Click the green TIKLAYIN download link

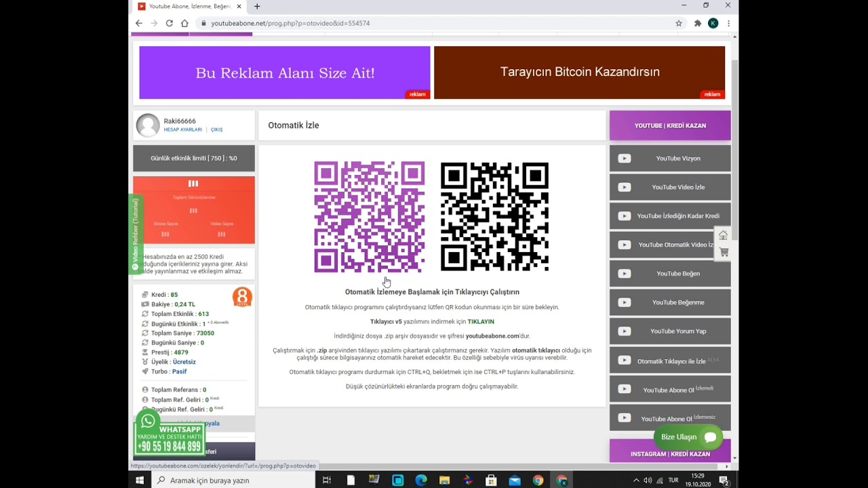[x=481, y=321]
